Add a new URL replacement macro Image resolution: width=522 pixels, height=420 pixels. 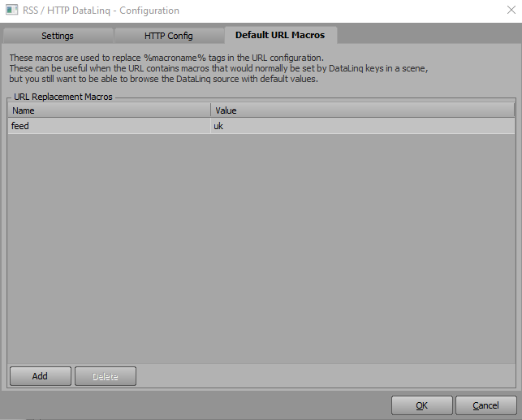coord(41,376)
